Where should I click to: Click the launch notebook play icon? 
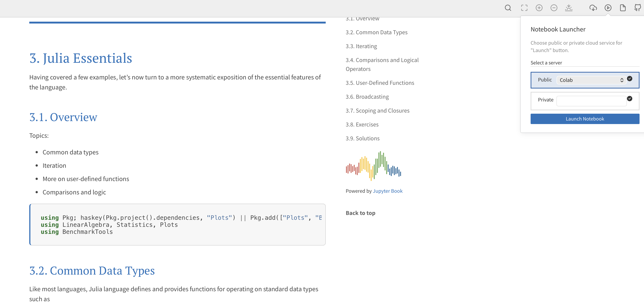[x=608, y=8]
